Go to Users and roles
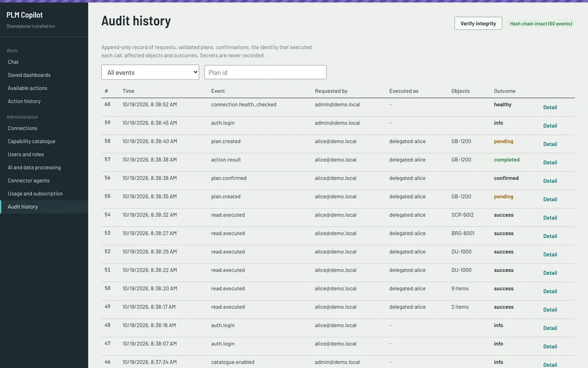Screen dimensions: 588x368 point(26,155)
